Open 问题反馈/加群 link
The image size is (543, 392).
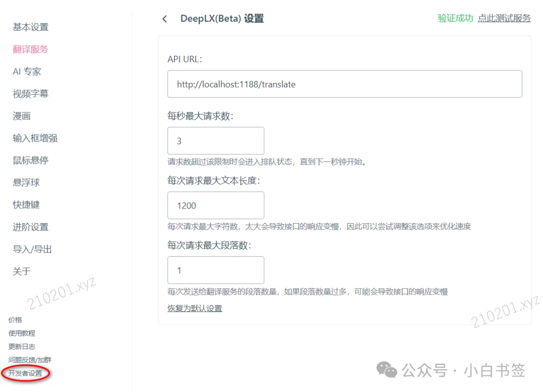click(x=30, y=360)
